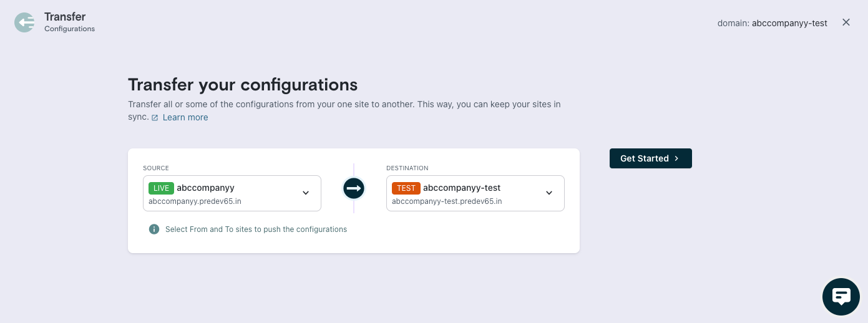Image resolution: width=868 pixels, height=323 pixels.
Task: Click the Transfer logo icon
Action: 24,22
